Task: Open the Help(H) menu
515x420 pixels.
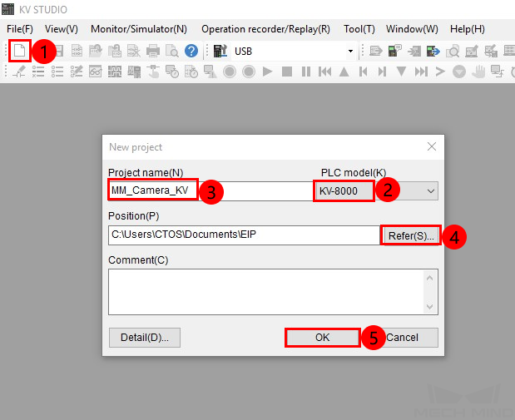Action: point(468,29)
